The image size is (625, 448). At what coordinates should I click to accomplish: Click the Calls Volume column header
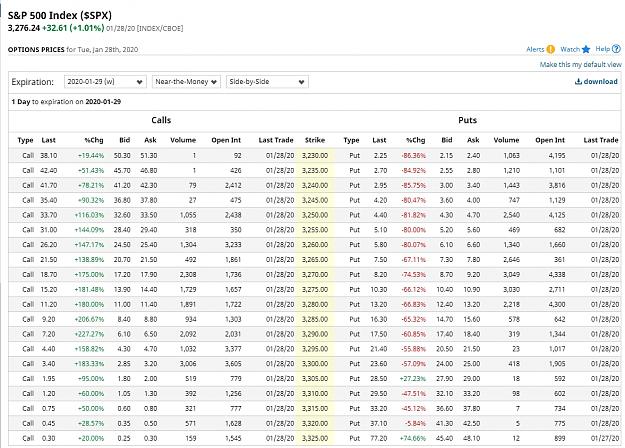point(183,140)
